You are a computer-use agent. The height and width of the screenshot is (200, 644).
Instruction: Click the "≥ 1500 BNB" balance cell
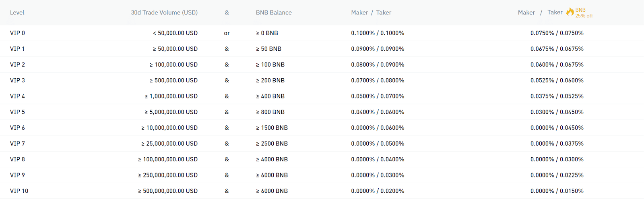[x=272, y=127]
